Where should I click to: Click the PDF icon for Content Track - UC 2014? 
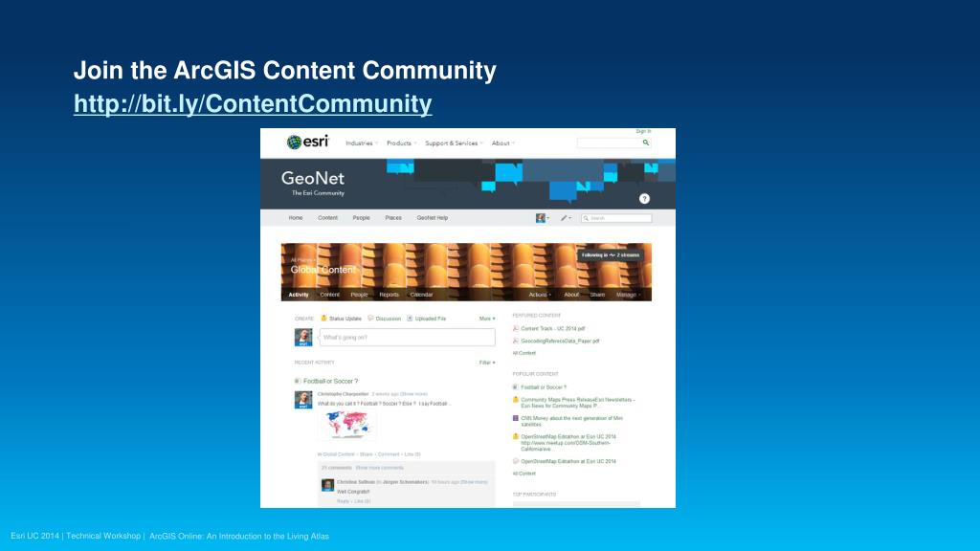516,328
